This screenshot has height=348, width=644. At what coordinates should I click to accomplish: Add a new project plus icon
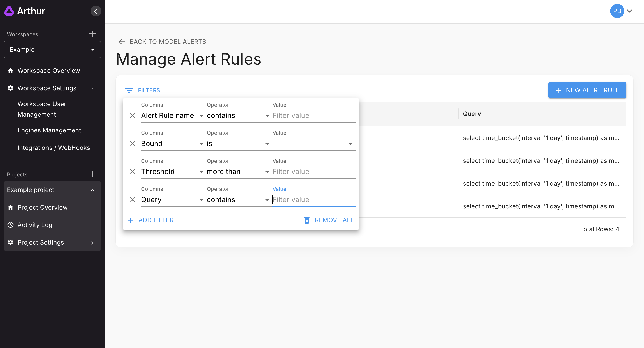tap(92, 174)
